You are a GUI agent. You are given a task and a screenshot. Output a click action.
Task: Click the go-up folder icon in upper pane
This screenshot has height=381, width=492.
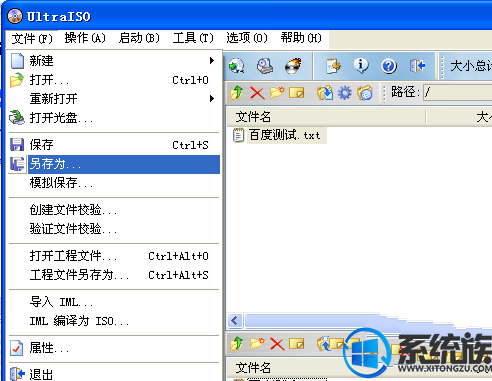pos(237,93)
